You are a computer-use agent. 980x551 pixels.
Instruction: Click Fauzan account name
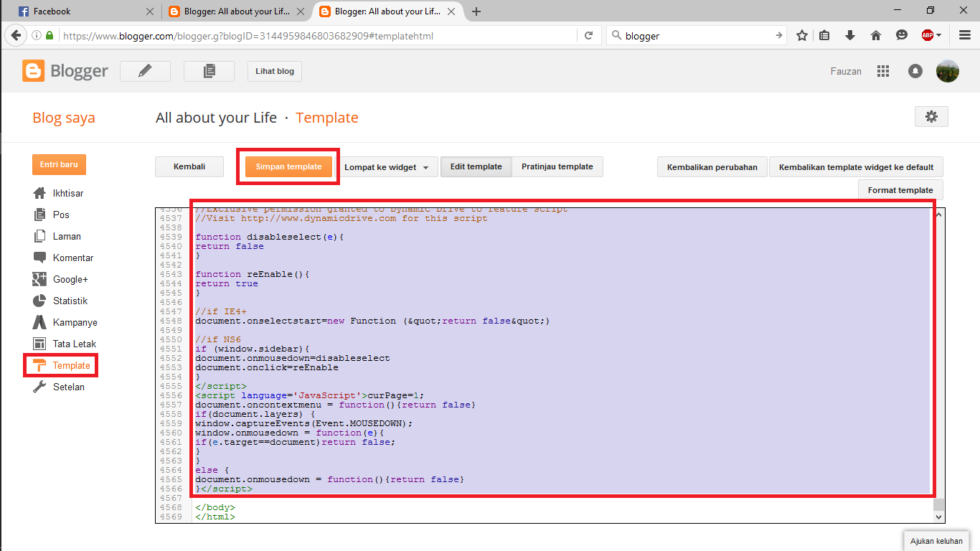[846, 71]
